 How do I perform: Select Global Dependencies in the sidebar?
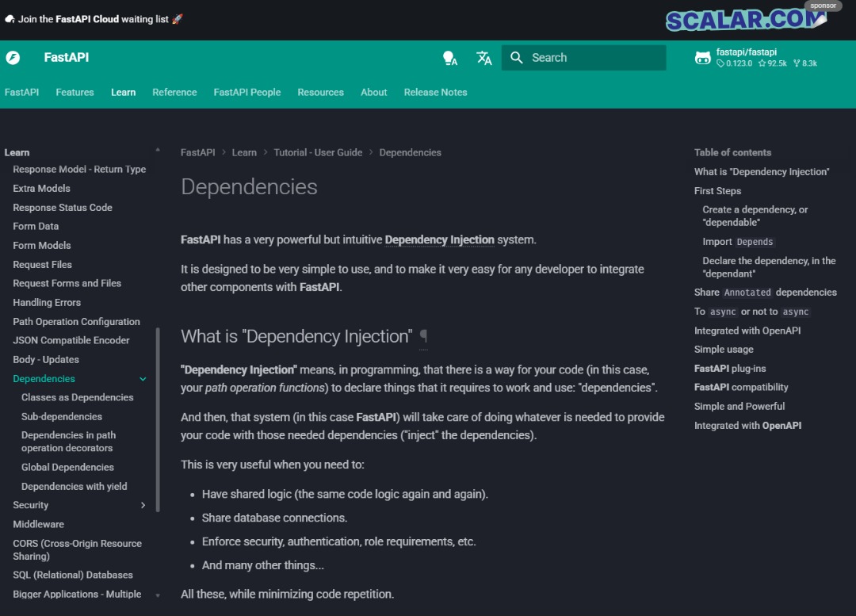point(67,467)
